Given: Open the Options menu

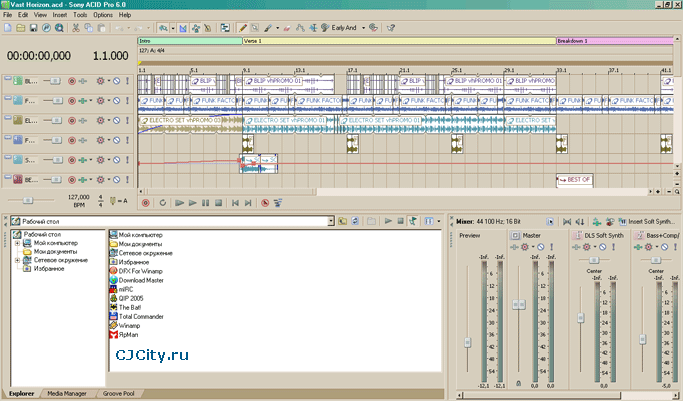Looking at the screenshot, I should [103, 15].
